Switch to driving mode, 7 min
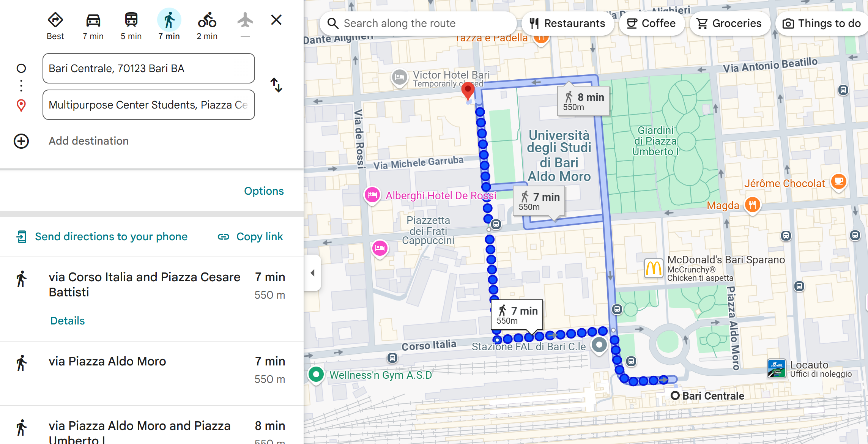This screenshot has width=868, height=444. pyautogui.click(x=93, y=26)
